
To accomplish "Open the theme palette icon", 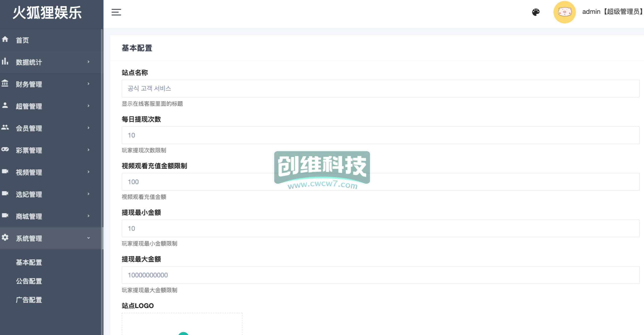I will coord(536,12).
